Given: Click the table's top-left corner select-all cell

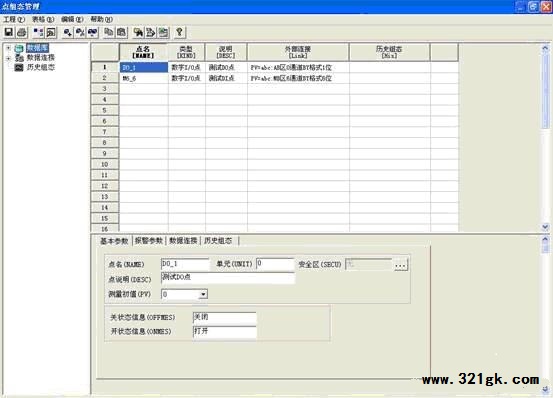Looking at the screenshot, I should 105,52.
